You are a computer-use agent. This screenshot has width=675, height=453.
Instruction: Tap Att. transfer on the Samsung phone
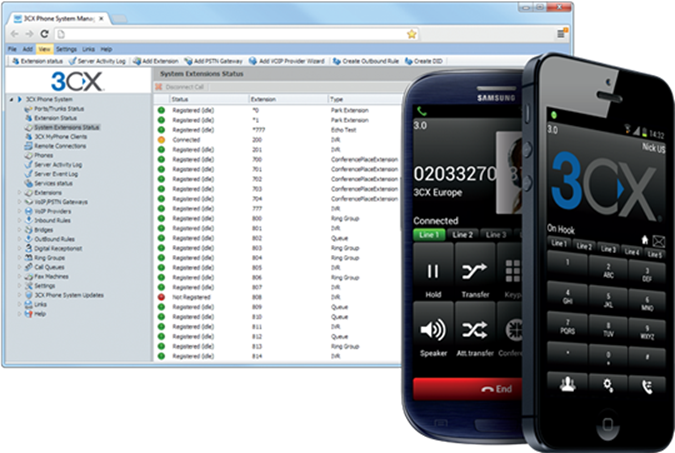475,331
